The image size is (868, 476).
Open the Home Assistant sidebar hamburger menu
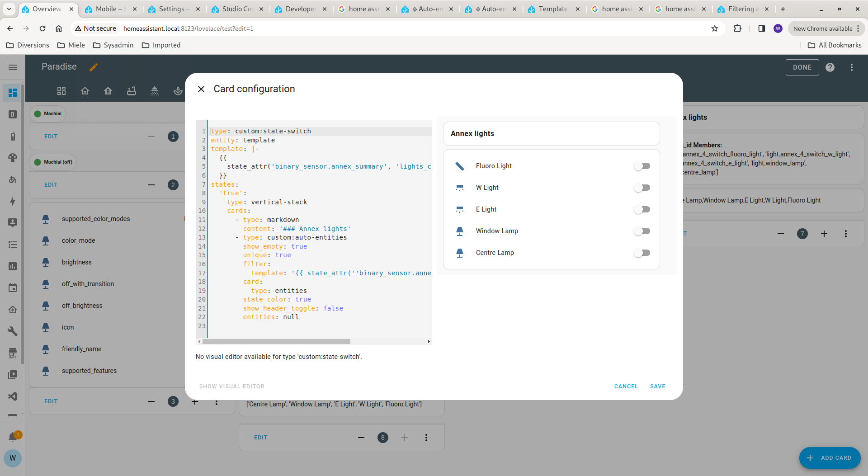coord(13,67)
